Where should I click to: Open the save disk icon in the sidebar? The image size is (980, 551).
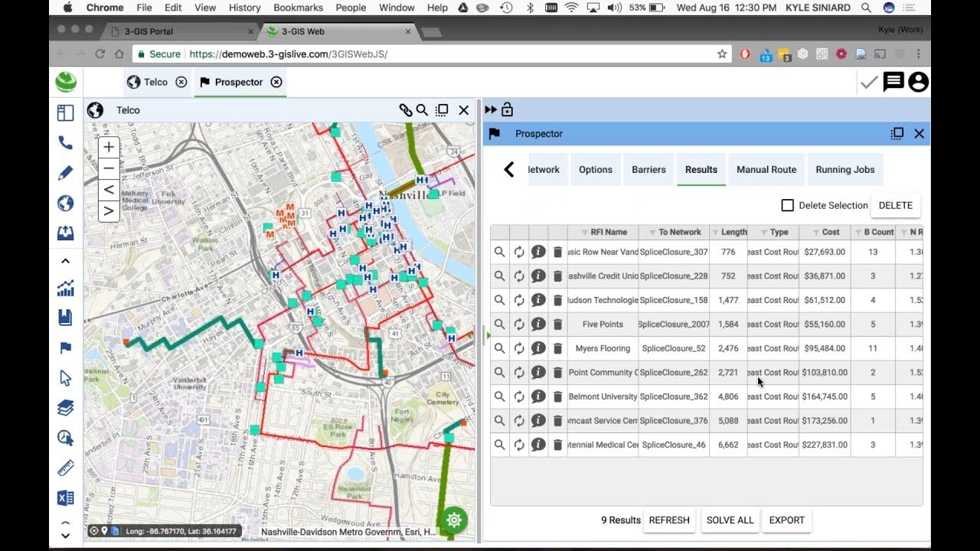[x=65, y=318]
